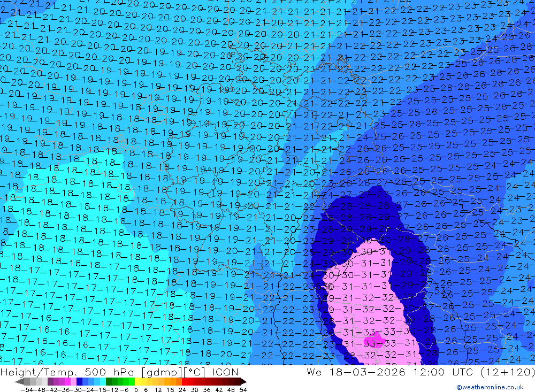Click the forecast step label (12+120)
The image size is (535, 392).
pos(507,372)
